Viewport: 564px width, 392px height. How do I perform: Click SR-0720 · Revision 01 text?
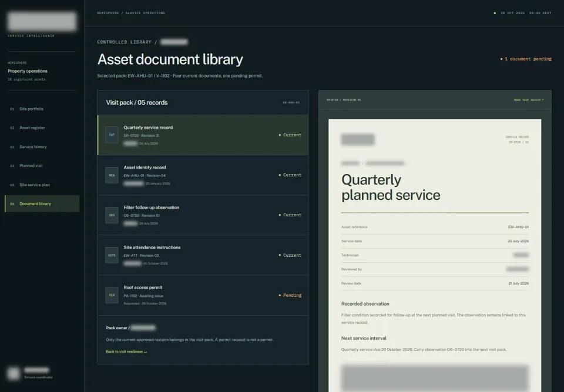coord(142,136)
